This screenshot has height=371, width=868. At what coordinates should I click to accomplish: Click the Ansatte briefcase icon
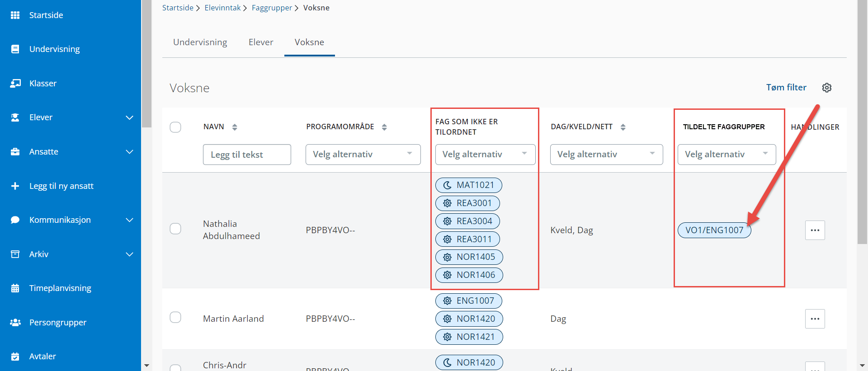coord(15,152)
